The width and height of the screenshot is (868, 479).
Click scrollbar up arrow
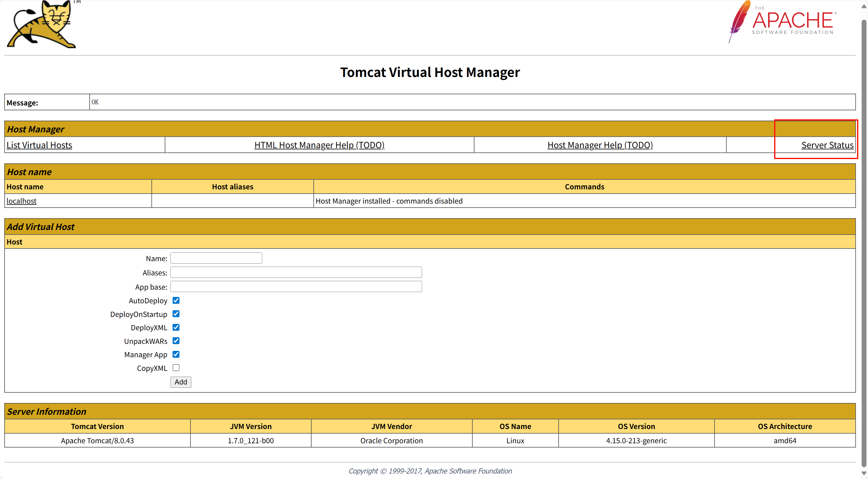point(864,6)
